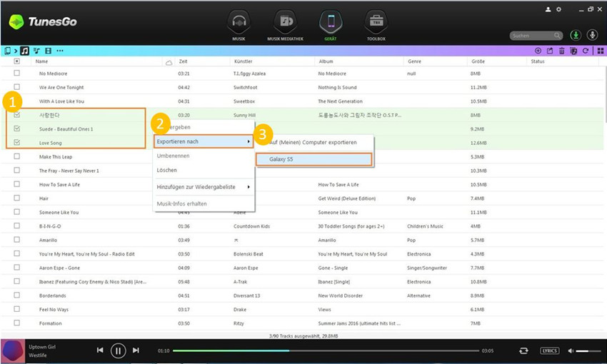Open the user account icon

tap(548, 9)
